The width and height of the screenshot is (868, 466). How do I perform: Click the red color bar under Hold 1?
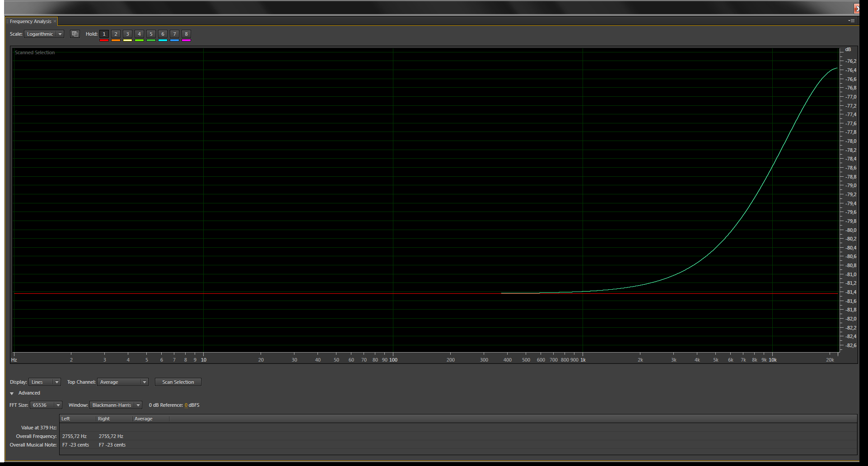[x=104, y=40]
